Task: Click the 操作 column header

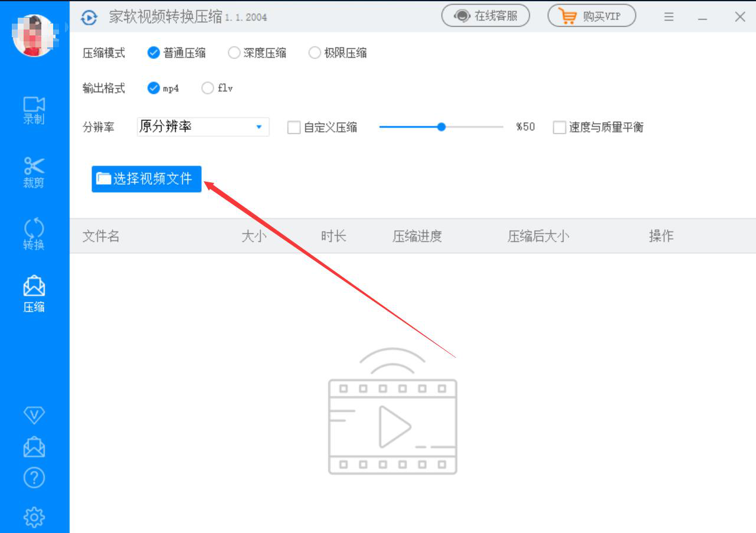Action: pos(661,237)
